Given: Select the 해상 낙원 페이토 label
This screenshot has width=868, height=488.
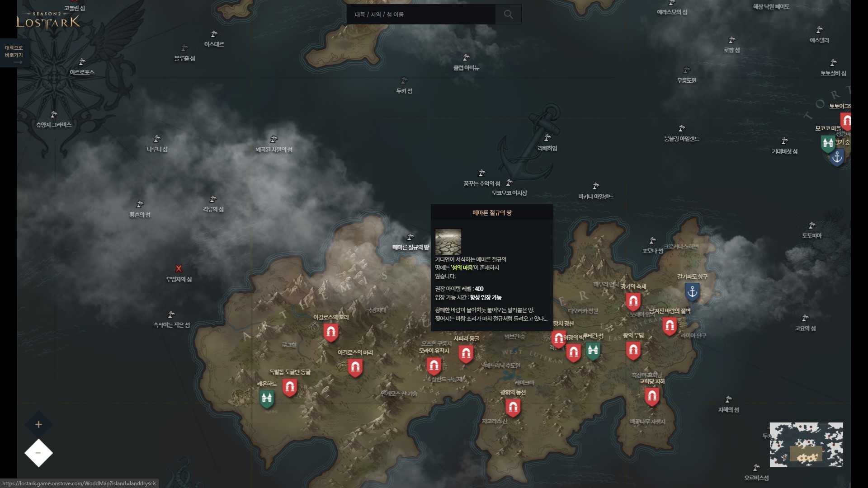Looking at the screenshot, I should coord(771,7).
